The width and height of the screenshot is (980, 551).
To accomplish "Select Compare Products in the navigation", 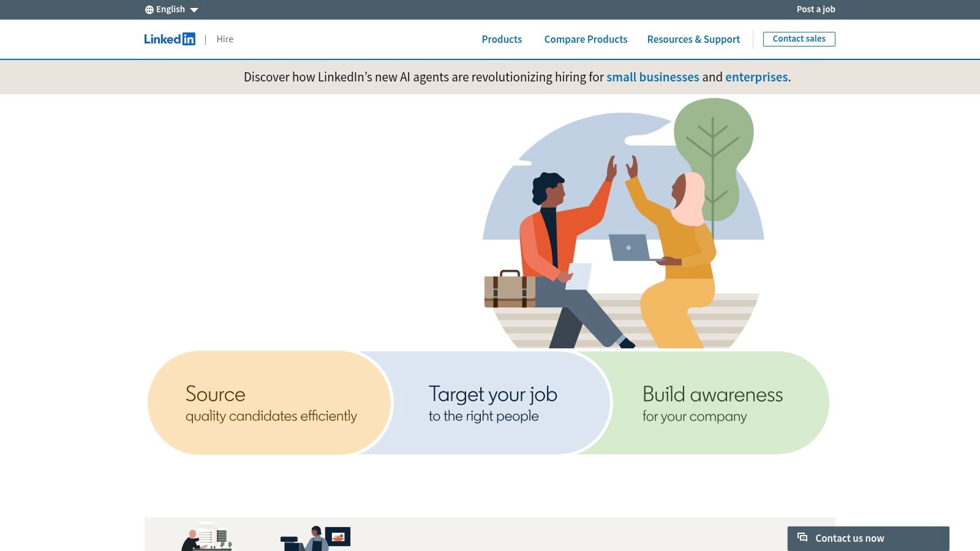I will tap(586, 39).
